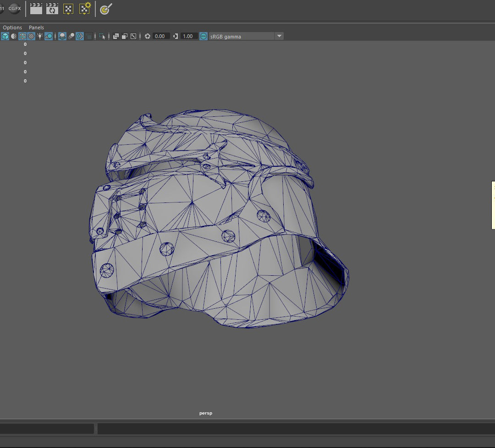Click the gamma value field 1.00
Viewport: 495px width, 448px height.
[189, 36]
